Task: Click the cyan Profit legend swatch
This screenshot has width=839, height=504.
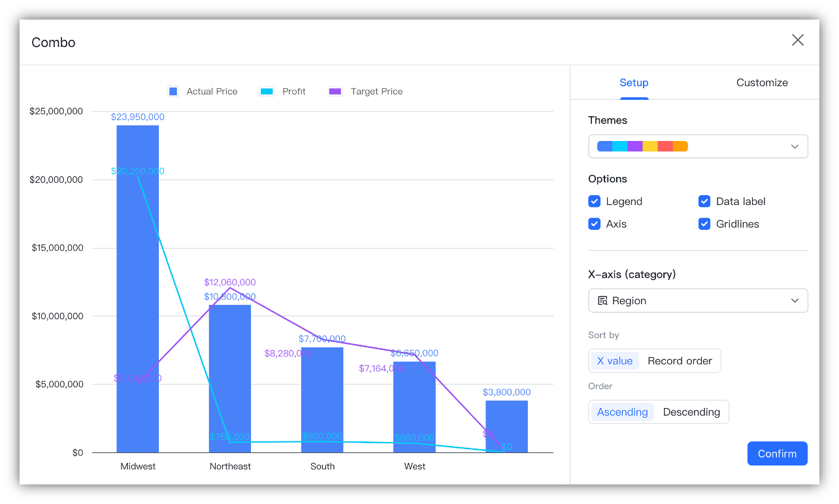Action: pos(266,91)
